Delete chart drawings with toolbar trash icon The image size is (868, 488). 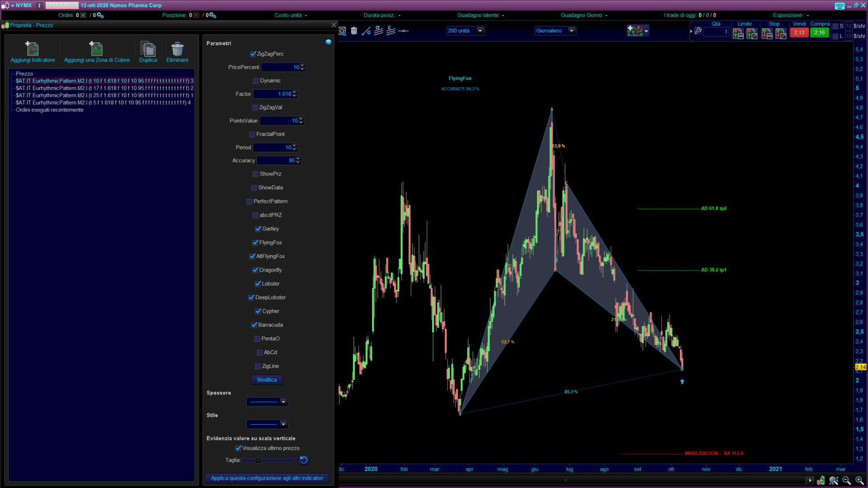pyautogui.click(x=354, y=31)
